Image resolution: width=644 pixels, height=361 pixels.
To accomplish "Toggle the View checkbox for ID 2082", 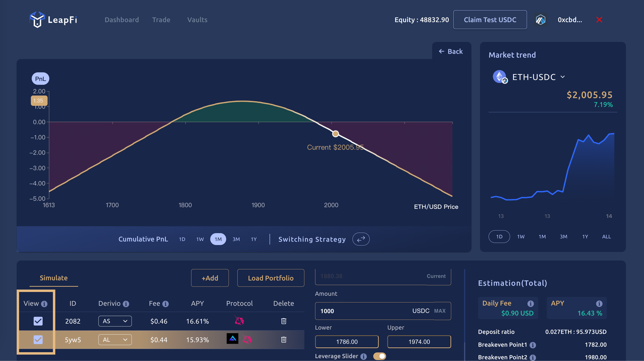I will pos(38,321).
